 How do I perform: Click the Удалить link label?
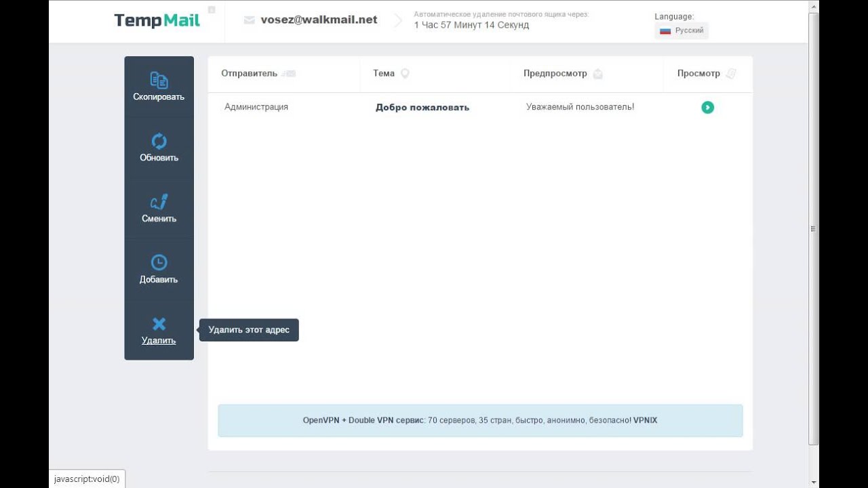[x=159, y=340]
